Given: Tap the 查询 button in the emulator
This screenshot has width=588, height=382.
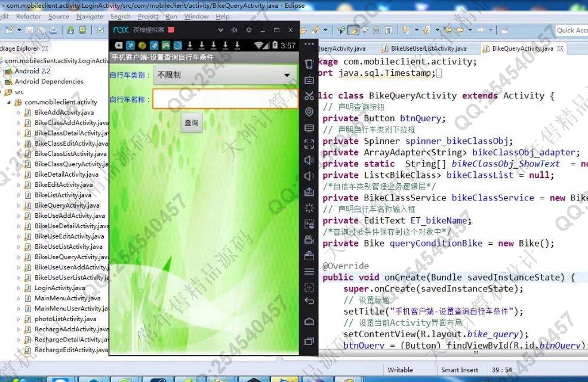Looking at the screenshot, I should (192, 122).
